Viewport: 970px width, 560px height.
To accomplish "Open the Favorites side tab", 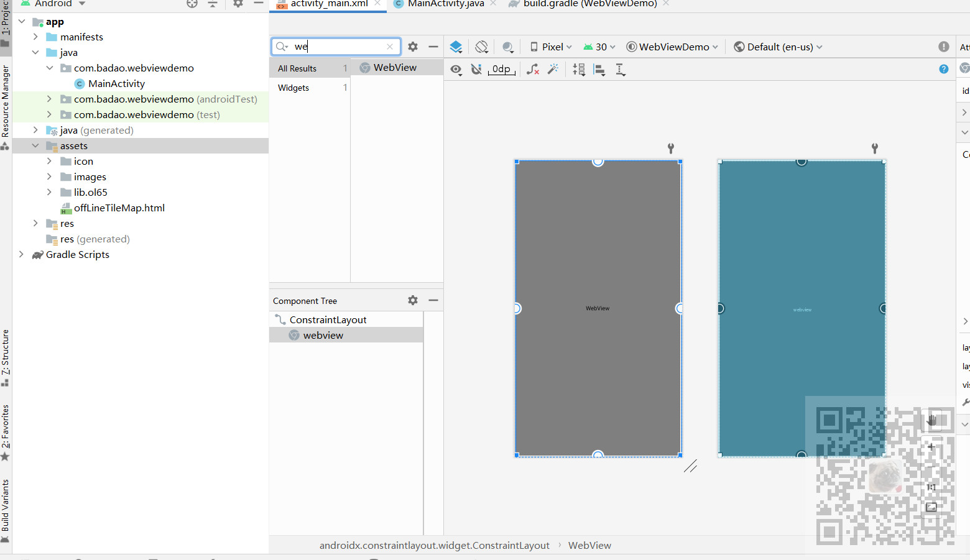I will [6, 433].
